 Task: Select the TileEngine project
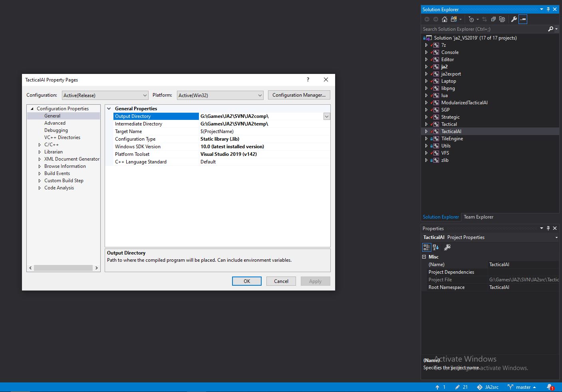(452, 139)
